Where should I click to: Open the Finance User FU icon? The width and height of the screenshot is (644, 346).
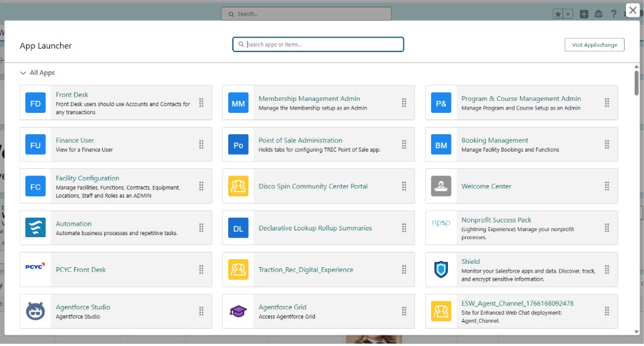point(35,145)
